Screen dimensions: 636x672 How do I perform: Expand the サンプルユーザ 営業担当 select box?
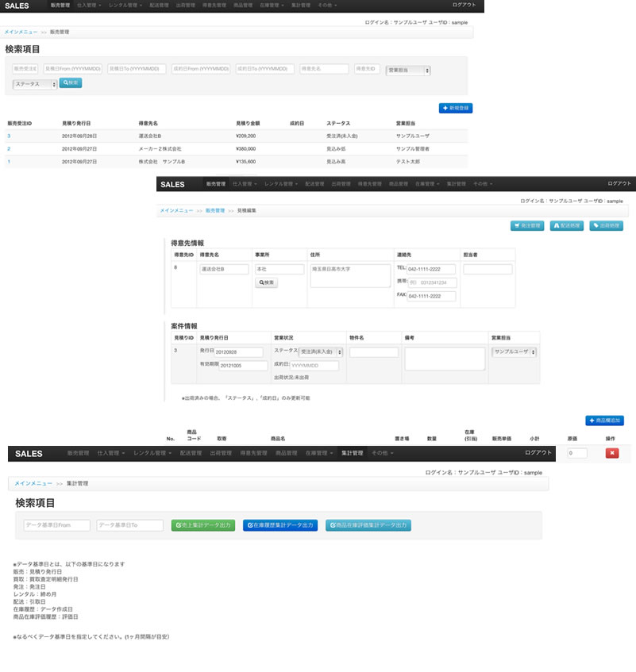514,351
